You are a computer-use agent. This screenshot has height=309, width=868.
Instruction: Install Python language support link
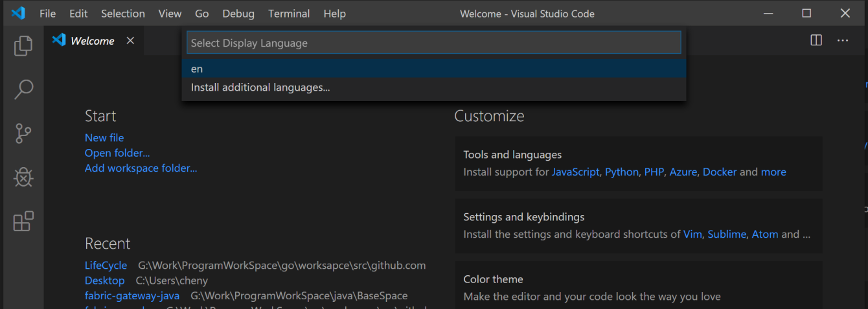click(621, 172)
